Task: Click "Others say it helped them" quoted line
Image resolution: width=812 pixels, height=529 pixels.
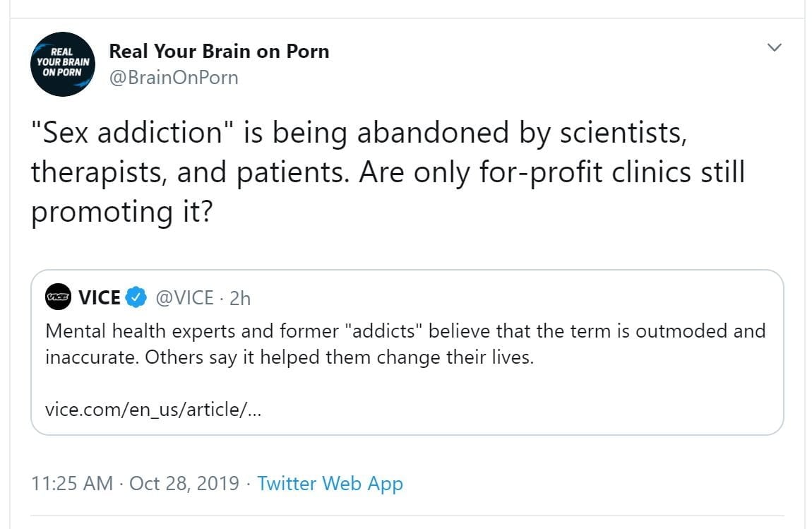Action: (x=289, y=357)
